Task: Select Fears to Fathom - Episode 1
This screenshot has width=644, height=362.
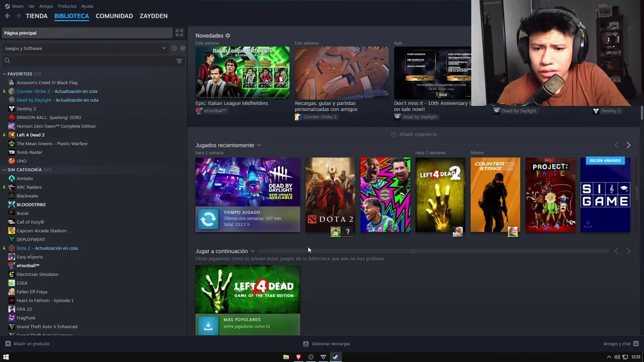Action: pyautogui.click(x=45, y=301)
